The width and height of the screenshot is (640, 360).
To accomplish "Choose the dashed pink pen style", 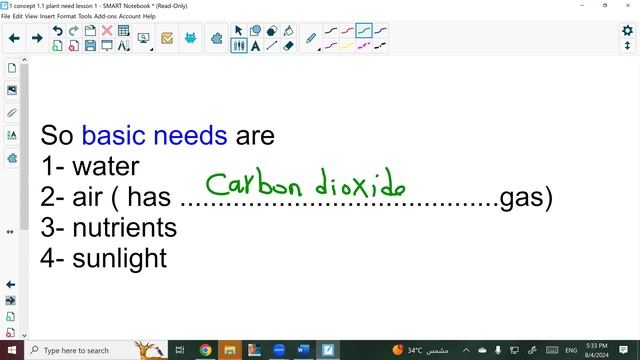I will (364, 45).
